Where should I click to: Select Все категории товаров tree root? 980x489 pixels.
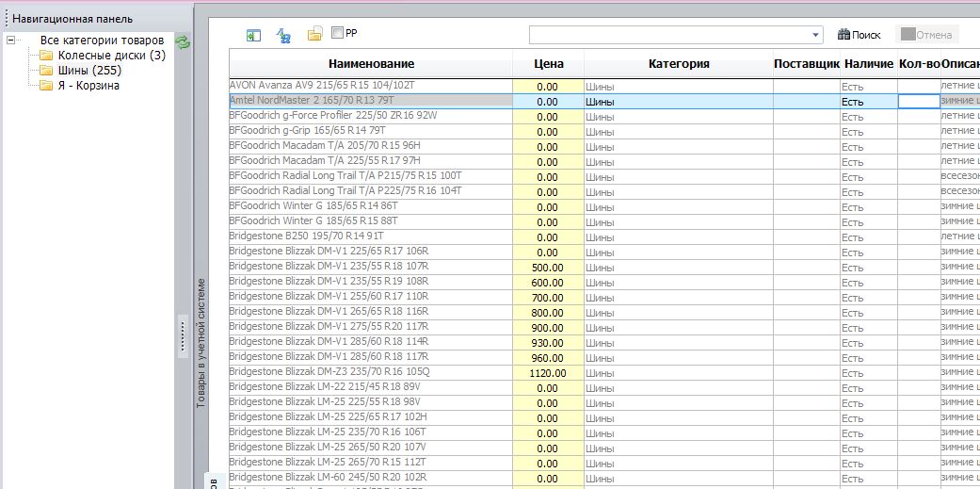102,40
